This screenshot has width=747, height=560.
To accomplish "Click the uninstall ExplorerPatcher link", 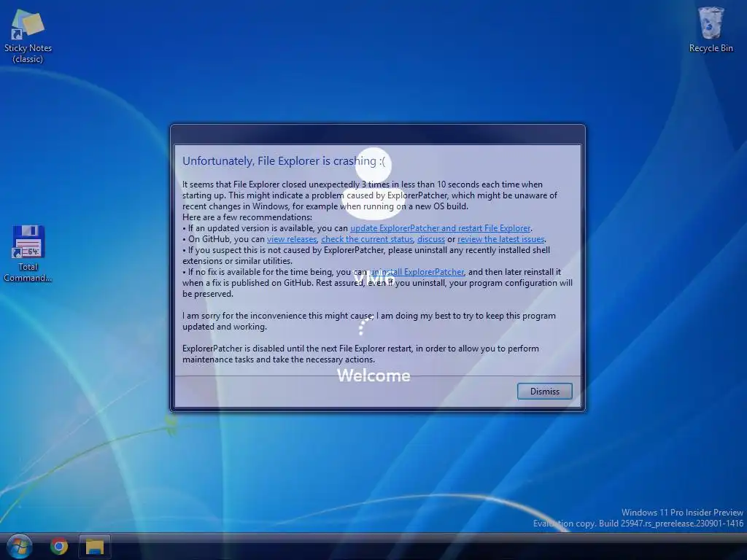I will click(417, 272).
